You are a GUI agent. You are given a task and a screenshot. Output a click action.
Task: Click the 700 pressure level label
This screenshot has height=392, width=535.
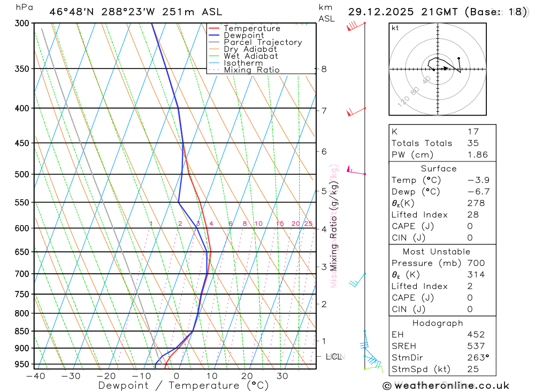coord(22,274)
